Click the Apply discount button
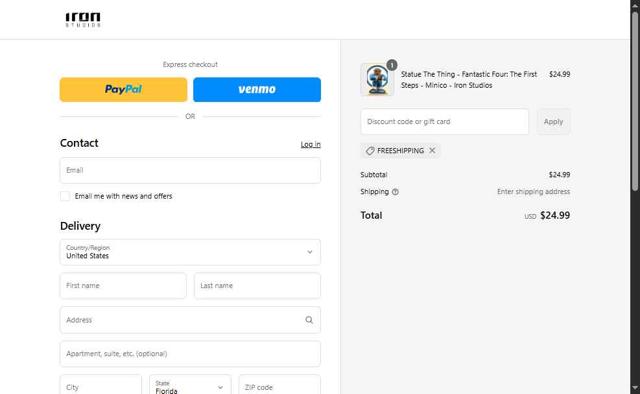This screenshot has width=640, height=394. (553, 122)
